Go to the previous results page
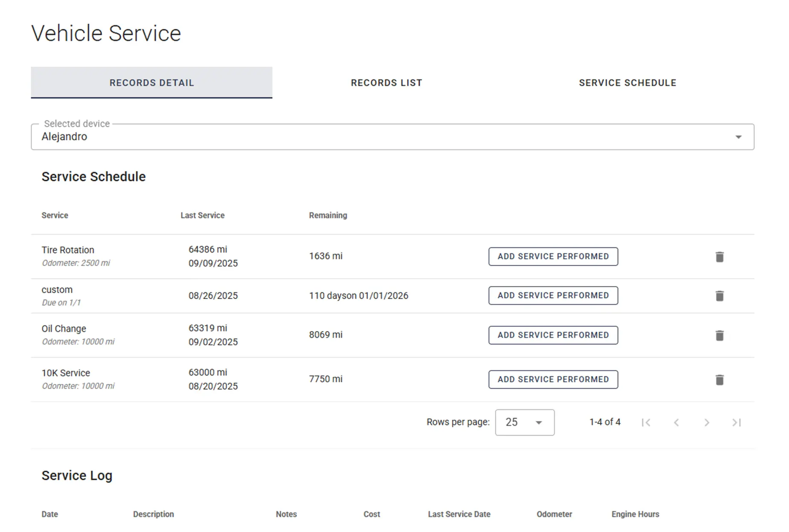789x532 pixels. pos(676,422)
